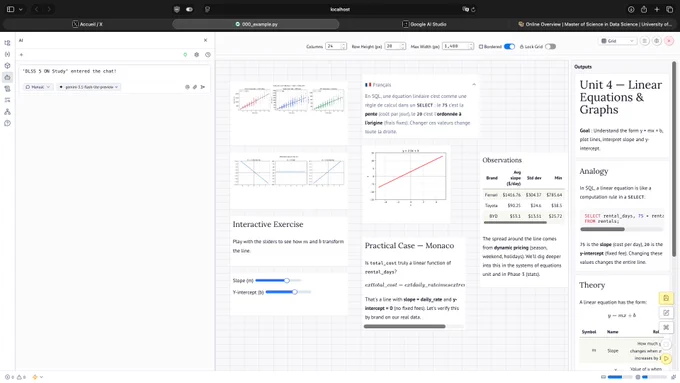Open chat history clock icon
This screenshot has width=680, height=383.
(x=208, y=55)
